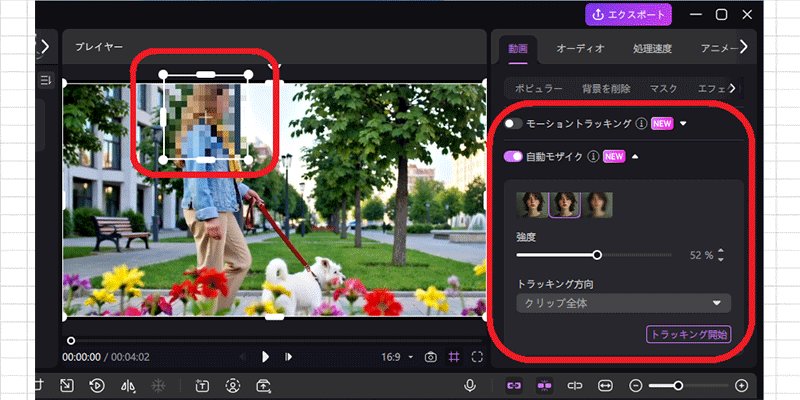Screen dimensions: 800x400
Task: Expand the モーショントラッキング section arrow
Action: pyautogui.click(x=683, y=123)
